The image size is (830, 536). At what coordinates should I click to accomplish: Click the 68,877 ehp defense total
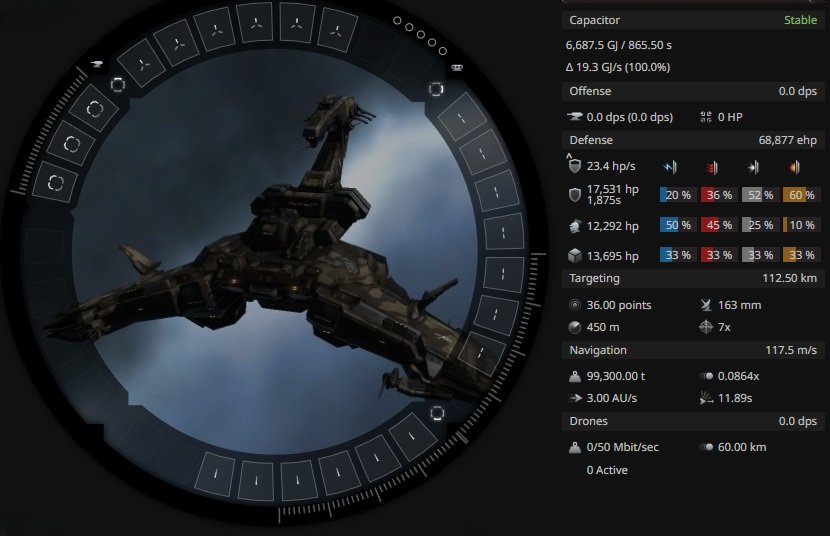click(x=788, y=140)
